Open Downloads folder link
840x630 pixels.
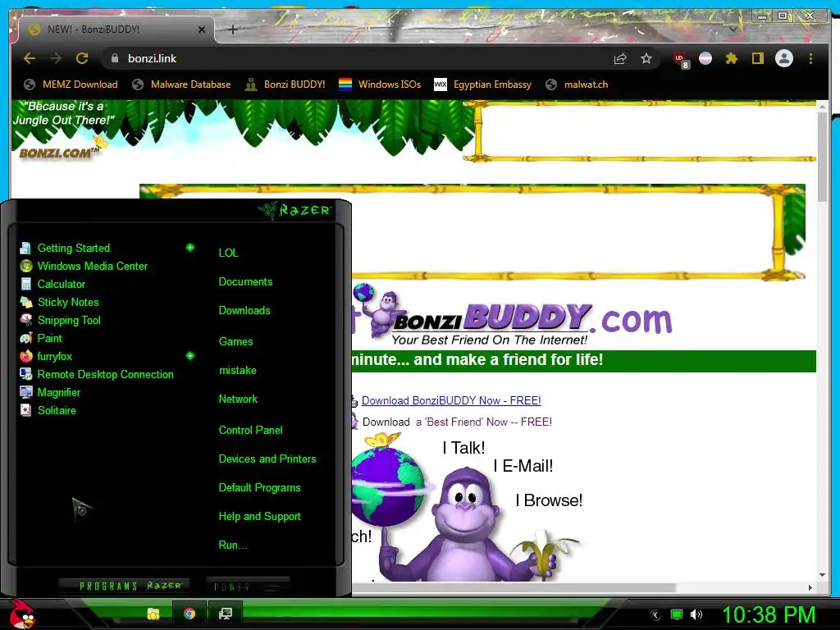pyautogui.click(x=244, y=311)
